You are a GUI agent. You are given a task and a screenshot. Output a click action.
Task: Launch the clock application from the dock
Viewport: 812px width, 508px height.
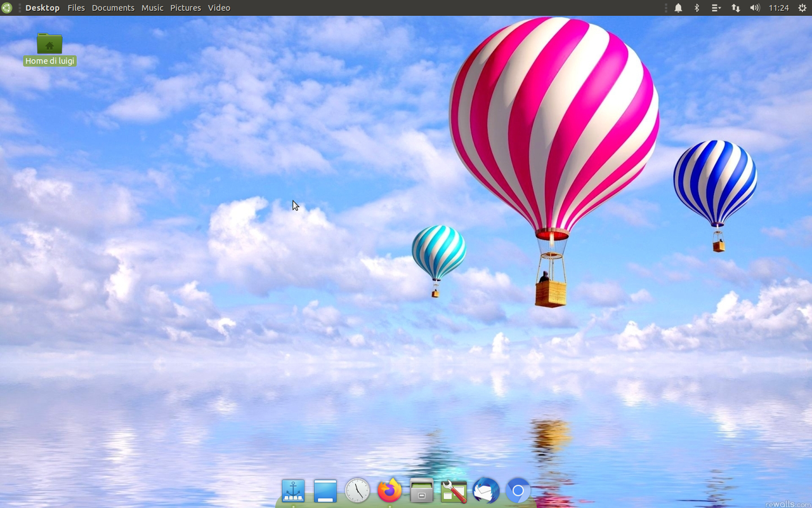pyautogui.click(x=358, y=491)
